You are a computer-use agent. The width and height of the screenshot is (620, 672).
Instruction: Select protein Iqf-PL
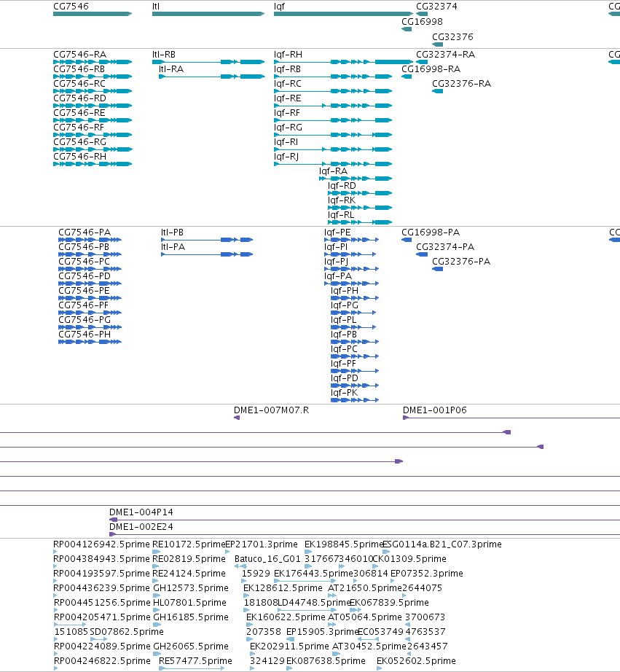[x=353, y=327]
